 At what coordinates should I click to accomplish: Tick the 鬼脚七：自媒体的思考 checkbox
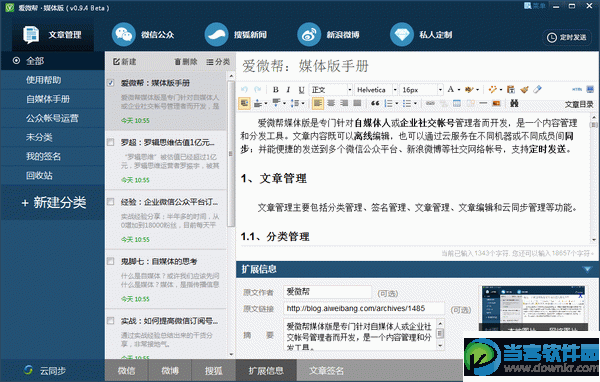coord(111,261)
